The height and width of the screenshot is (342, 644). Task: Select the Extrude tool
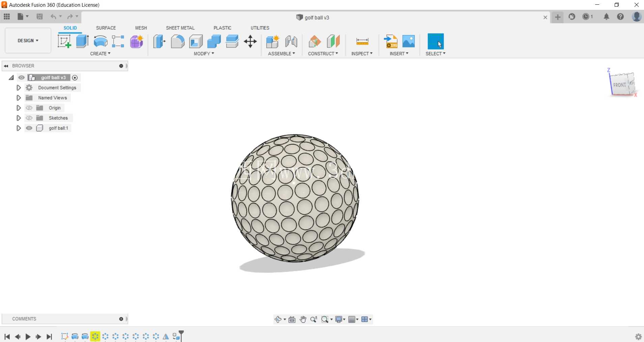[x=82, y=41]
